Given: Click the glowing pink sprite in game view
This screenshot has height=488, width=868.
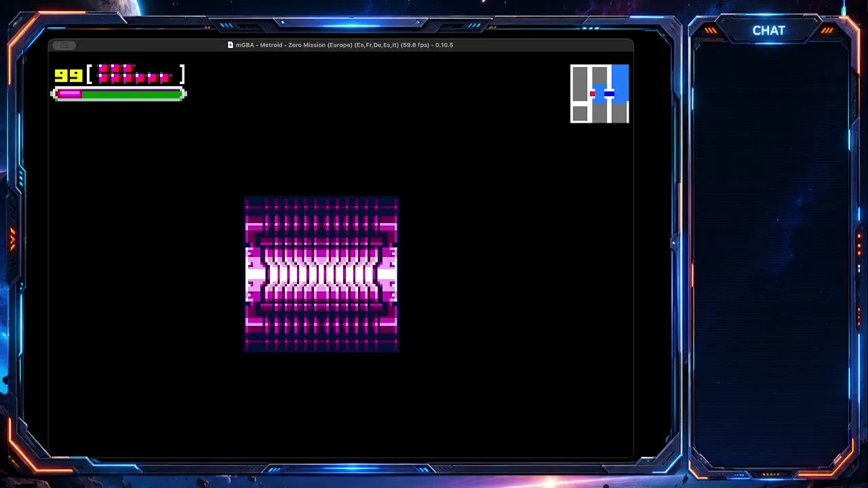Looking at the screenshot, I should 321,274.
